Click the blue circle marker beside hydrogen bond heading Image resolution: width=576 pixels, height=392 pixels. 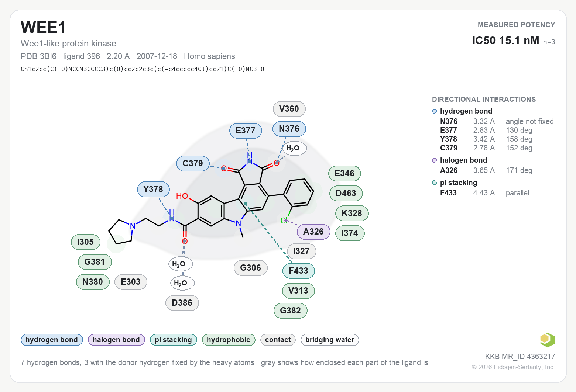[435, 111]
